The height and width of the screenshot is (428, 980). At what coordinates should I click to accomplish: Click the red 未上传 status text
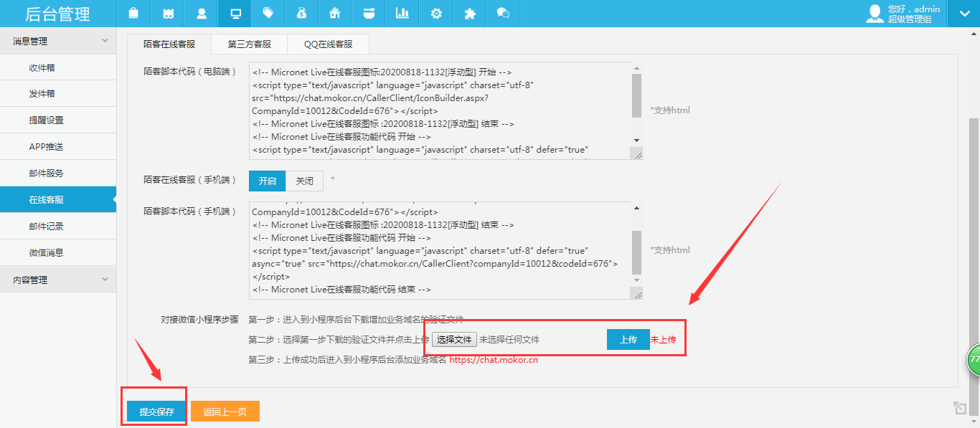(x=663, y=339)
